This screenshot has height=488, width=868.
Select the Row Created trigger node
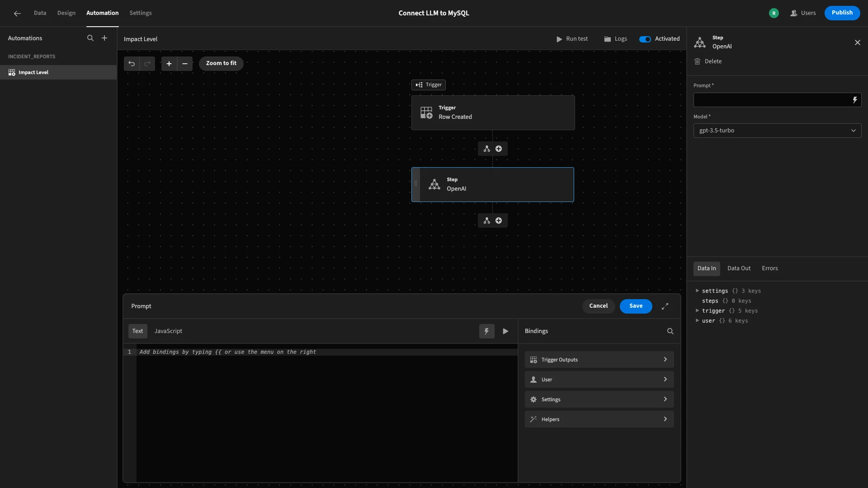[493, 113]
